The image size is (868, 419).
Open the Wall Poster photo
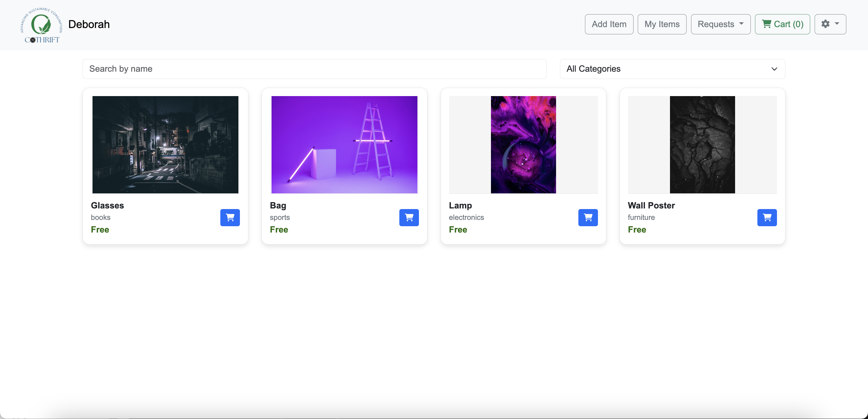pos(702,145)
